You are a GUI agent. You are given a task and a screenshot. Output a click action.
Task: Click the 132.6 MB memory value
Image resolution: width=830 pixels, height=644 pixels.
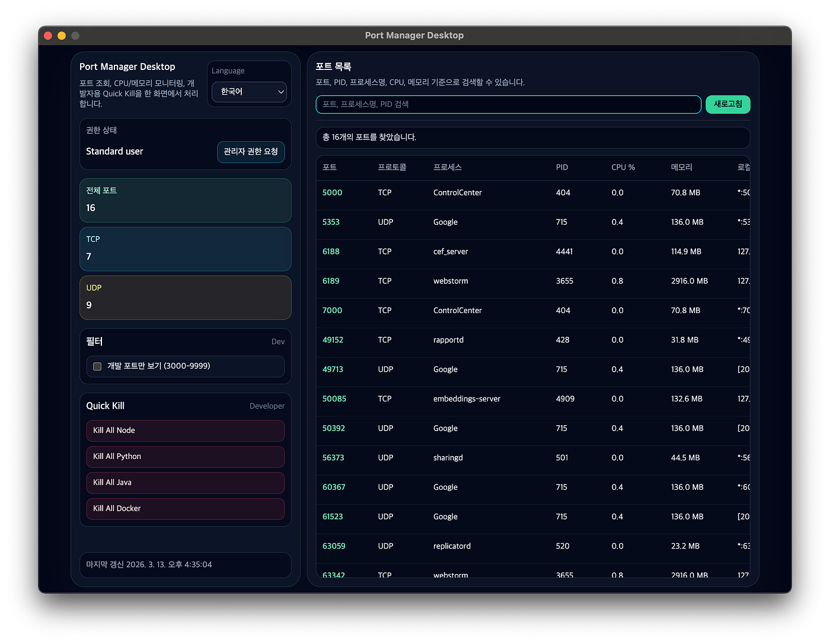coord(687,399)
